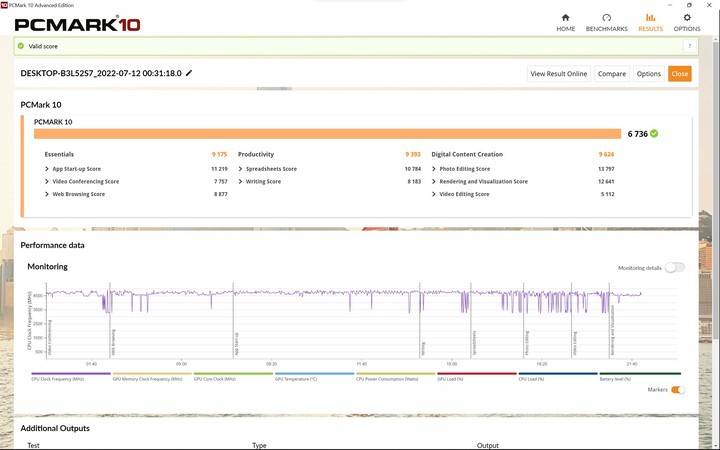Expand Video Editing Score details
Screen dimensions: 720x450
[x=434, y=194]
